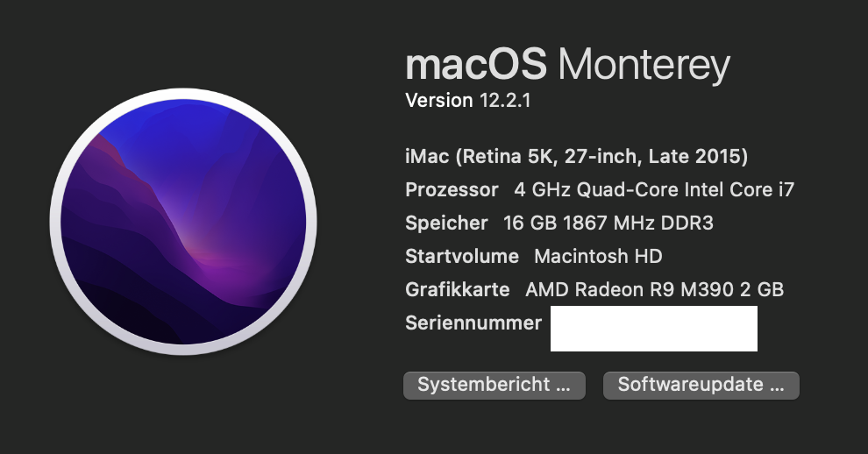Screen dimensions: 868x454
Task: Select the iMac Retina 5K model line
Action: pyautogui.click(x=576, y=157)
